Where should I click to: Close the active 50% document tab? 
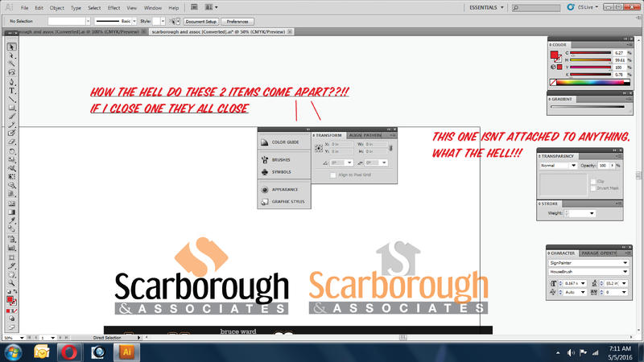(x=290, y=31)
